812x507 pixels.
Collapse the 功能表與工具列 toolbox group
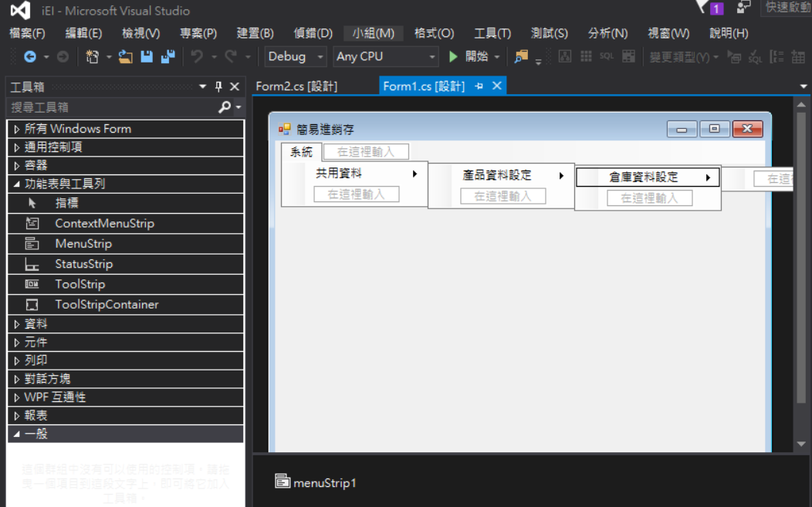click(17, 184)
